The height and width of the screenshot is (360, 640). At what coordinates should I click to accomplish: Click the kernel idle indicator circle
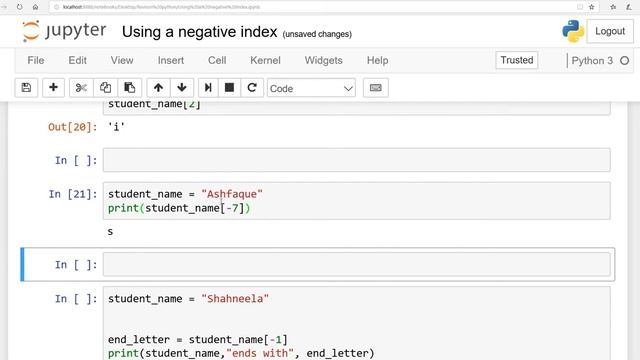[624, 61]
